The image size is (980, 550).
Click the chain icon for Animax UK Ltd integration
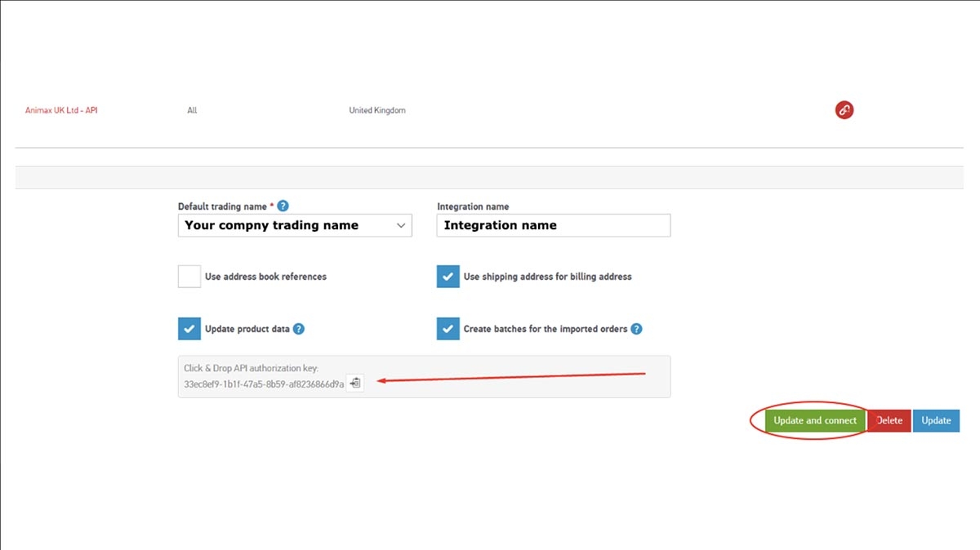(x=844, y=109)
